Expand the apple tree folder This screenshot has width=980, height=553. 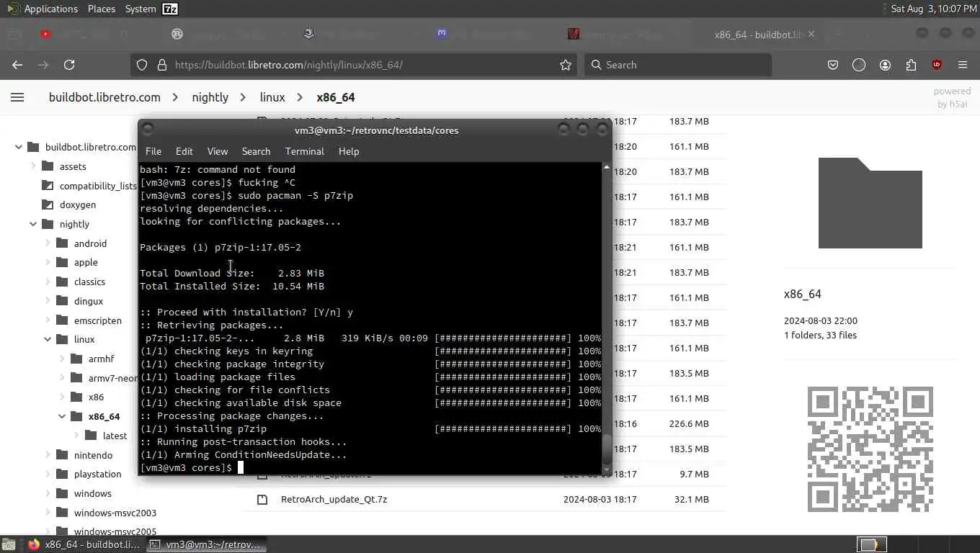[x=48, y=262]
